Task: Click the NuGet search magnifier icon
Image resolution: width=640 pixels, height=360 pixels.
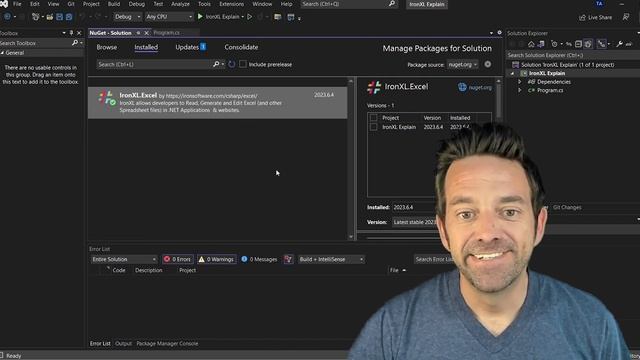Action: (x=216, y=64)
